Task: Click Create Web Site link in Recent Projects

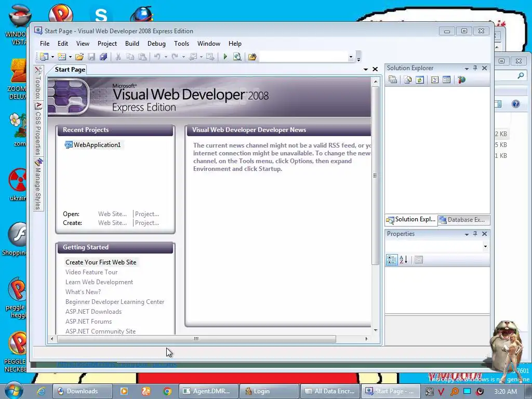Action: [112, 223]
